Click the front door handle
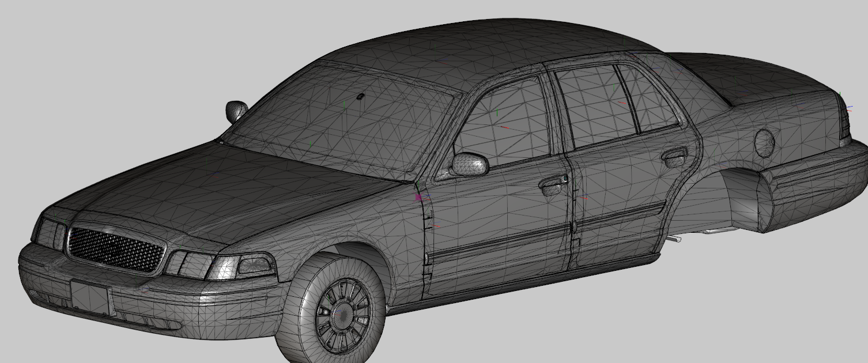Screen dimensions: 868x363 point(554,186)
